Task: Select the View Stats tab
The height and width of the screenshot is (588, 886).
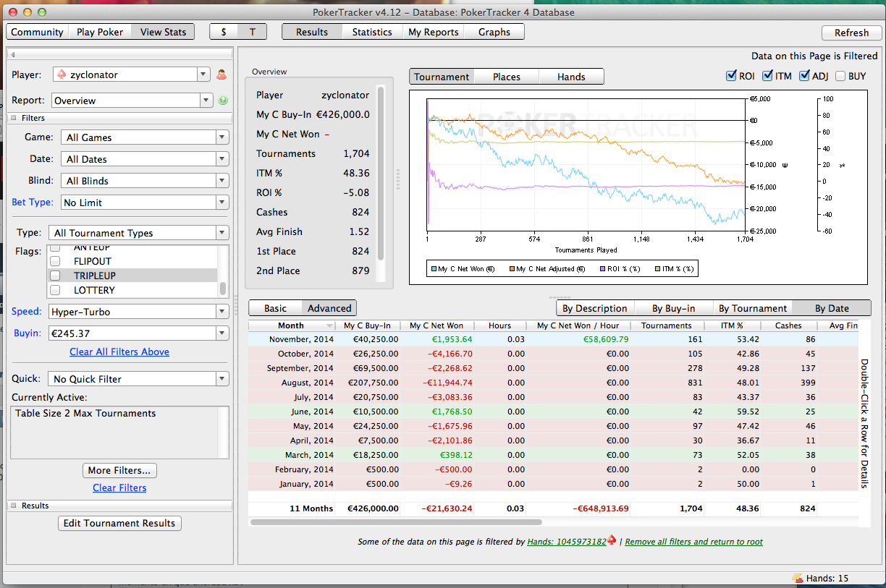Action: coord(163,32)
